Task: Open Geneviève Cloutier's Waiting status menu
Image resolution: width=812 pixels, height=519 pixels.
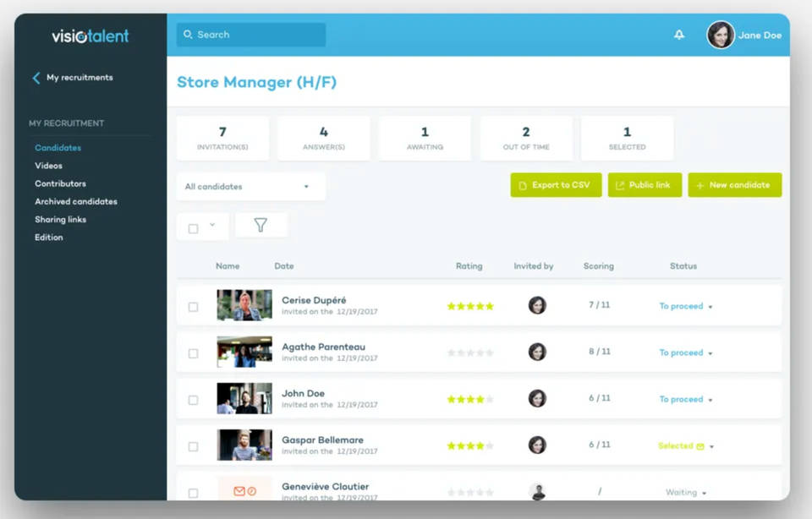Action: 686,492
